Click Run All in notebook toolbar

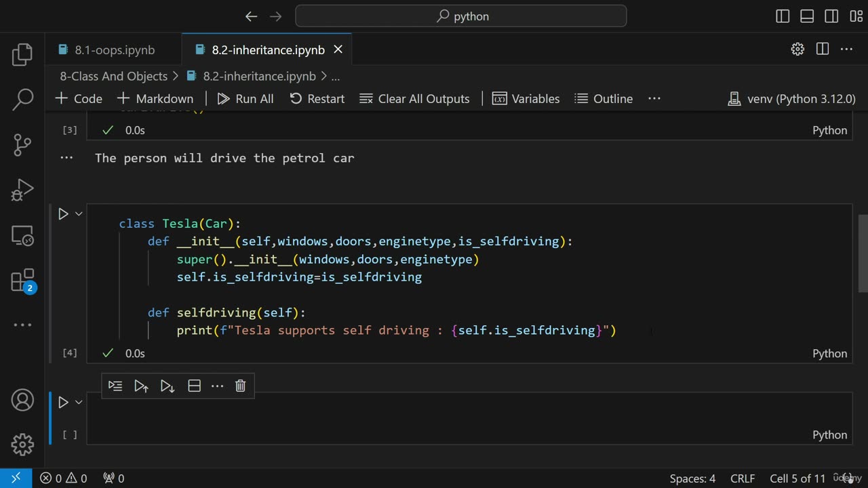[245, 99]
